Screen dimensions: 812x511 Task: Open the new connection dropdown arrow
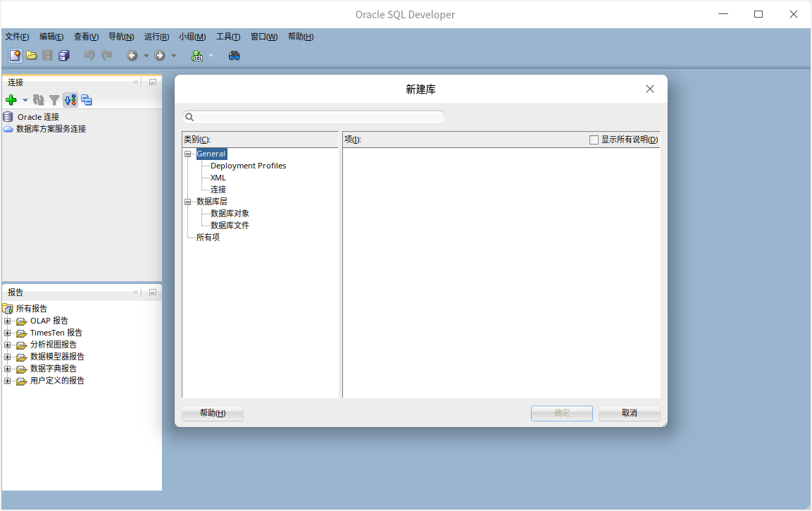25,100
